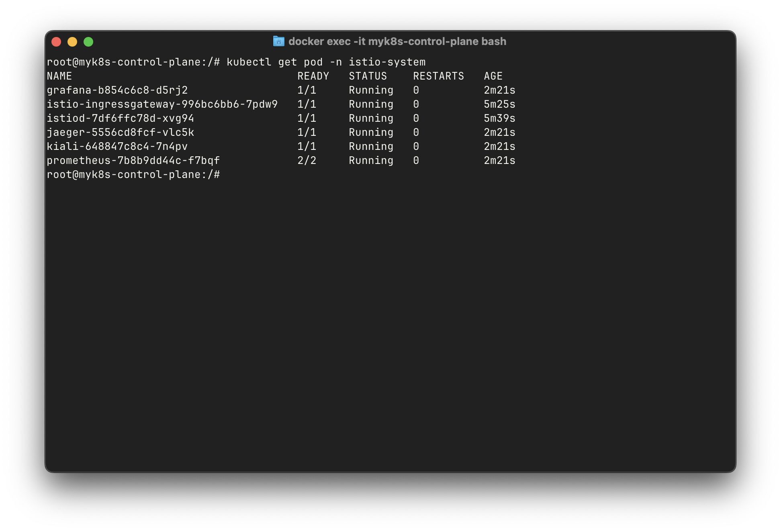Click the NAME column header

[x=59, y=76]
